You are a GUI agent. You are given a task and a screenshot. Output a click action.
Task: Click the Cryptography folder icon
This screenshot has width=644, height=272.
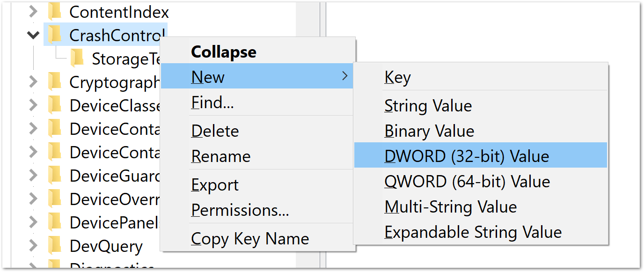click(x=55, y=81)
